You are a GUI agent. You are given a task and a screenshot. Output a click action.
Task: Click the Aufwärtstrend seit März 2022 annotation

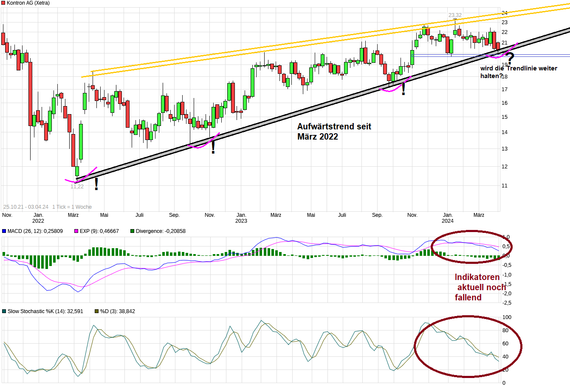point(334,132)
